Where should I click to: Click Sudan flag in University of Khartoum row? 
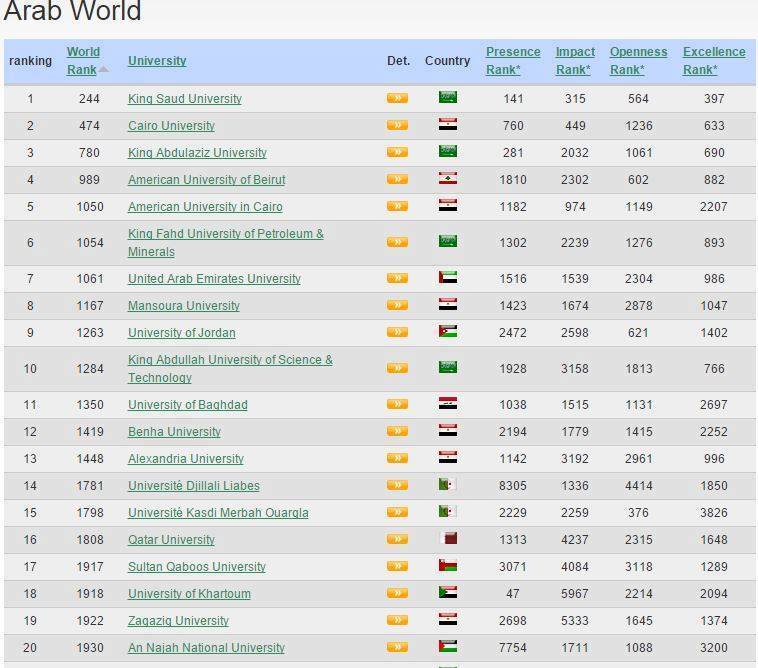pos(448,593)
